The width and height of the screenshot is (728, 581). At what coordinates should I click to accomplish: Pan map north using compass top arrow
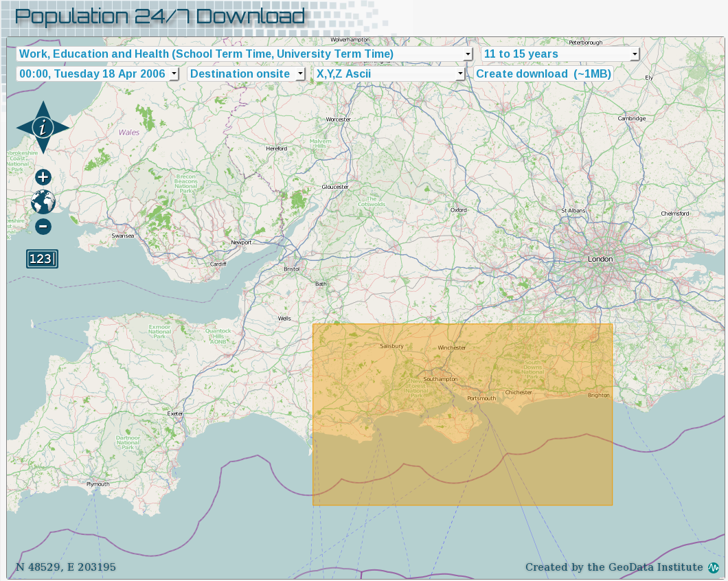[x=43, y=109]
